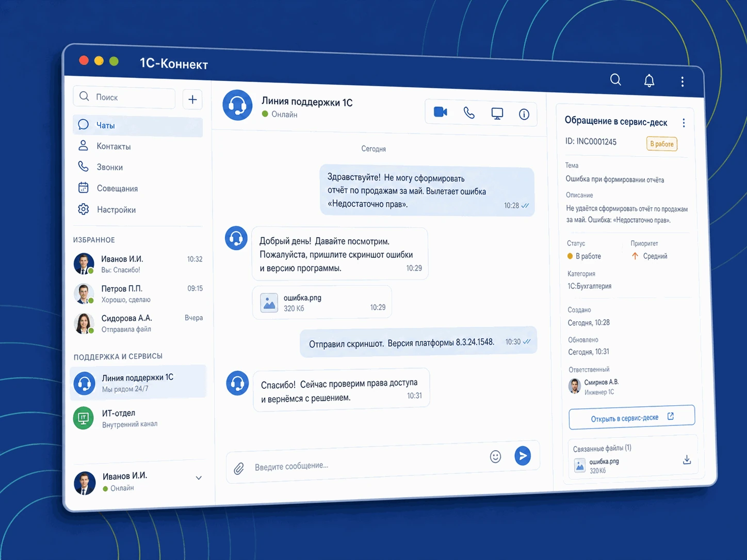The image size is (747, 560).
Task: Click the ИТ-отдел channel icon
Action: [x=84, y=418]
